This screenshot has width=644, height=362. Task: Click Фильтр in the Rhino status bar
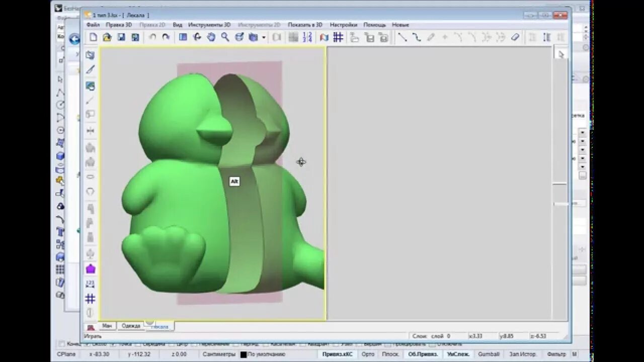556,354
